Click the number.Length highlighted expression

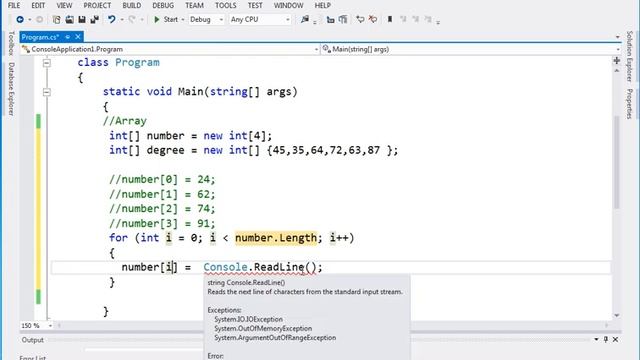click(276, 238)
